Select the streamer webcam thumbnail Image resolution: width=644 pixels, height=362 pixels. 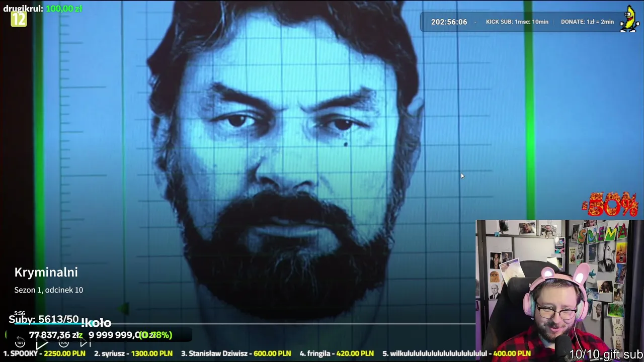click(x=559, y=291)
